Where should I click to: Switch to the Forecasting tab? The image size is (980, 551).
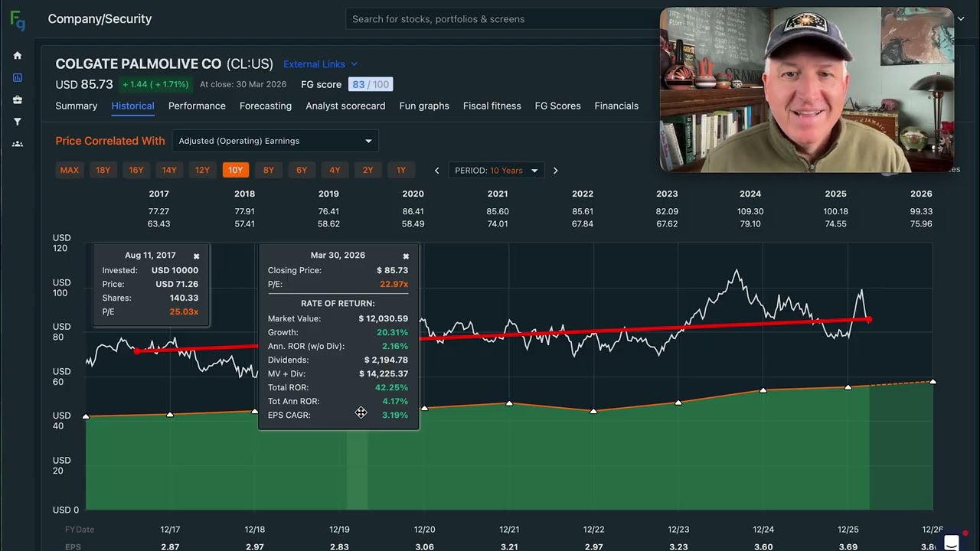tap(266, 106)
